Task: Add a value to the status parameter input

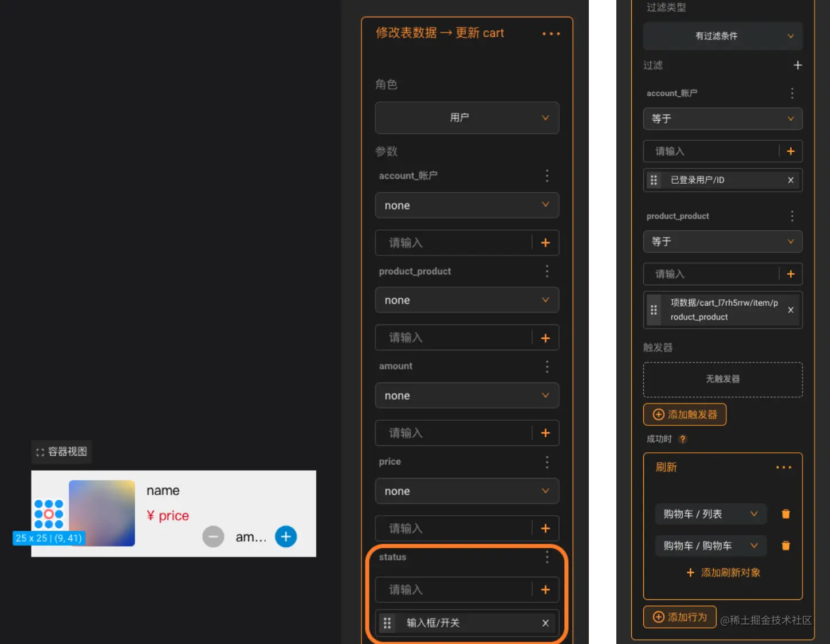Action: click(x=545, y=590)
